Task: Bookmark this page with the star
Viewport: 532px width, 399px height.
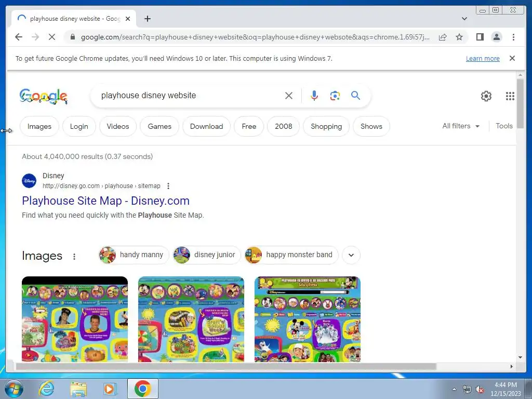Action: pyautogui.click(x=459, y=37)
